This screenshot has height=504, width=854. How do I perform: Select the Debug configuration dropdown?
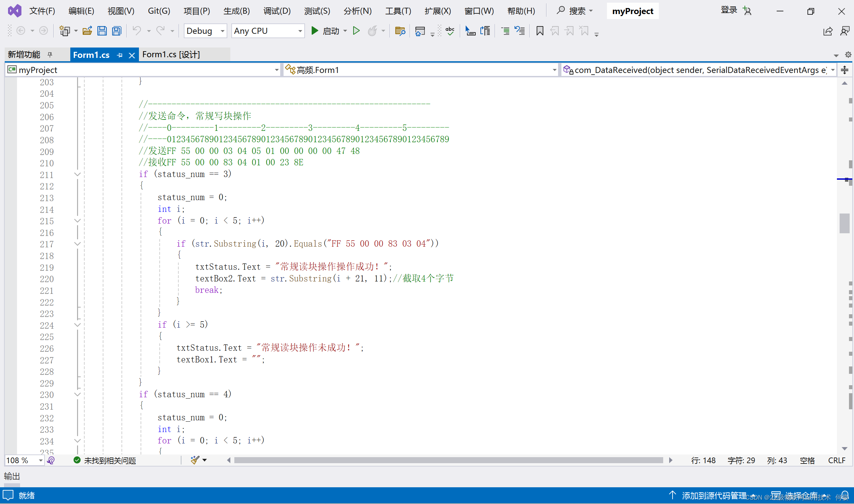[x=204, y=30]
